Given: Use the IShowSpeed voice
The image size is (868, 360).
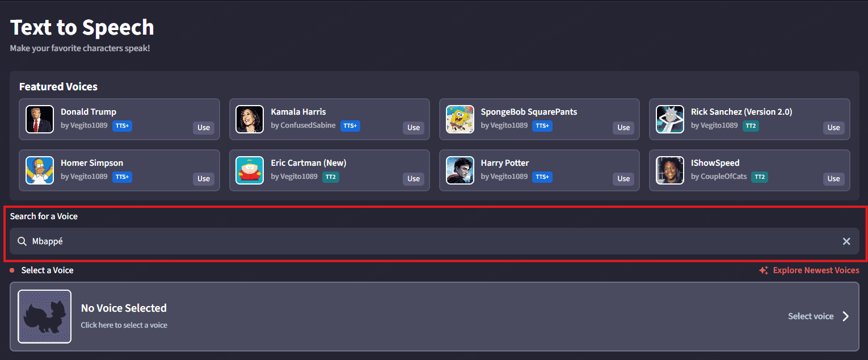Looking at the screenshot, I should tap(833, 178).
